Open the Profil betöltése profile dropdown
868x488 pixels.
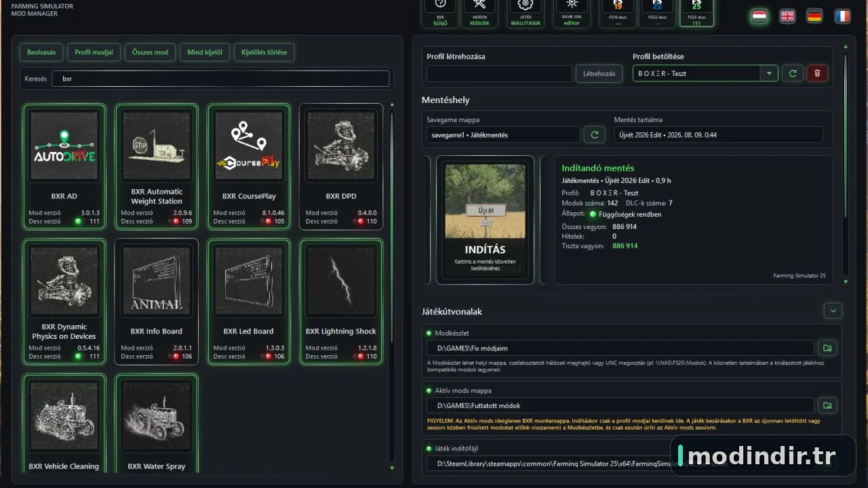[x=705, y=73]
